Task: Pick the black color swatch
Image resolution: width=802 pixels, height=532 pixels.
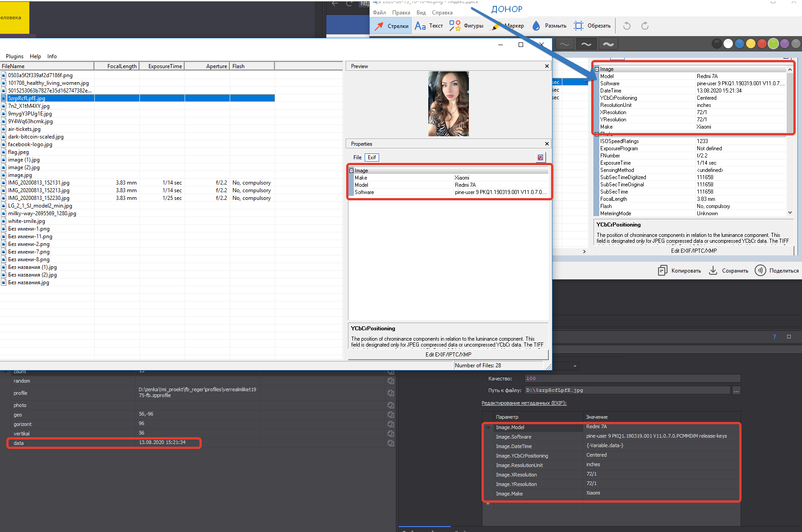Action: point(717,43)
